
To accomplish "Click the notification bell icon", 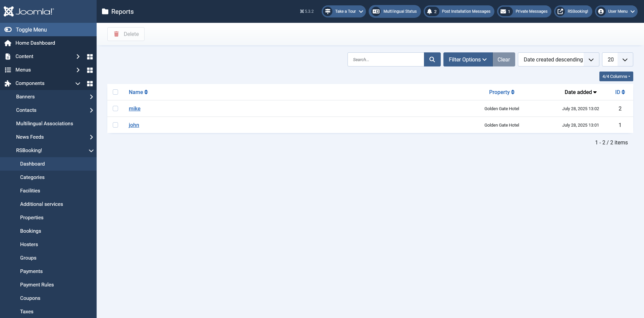I will tap(429, 11).
